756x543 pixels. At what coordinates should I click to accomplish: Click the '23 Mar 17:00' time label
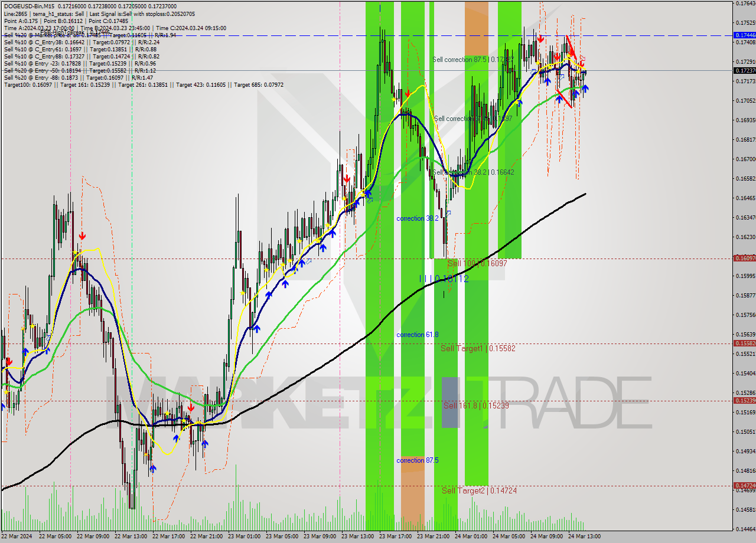[396, 537]
